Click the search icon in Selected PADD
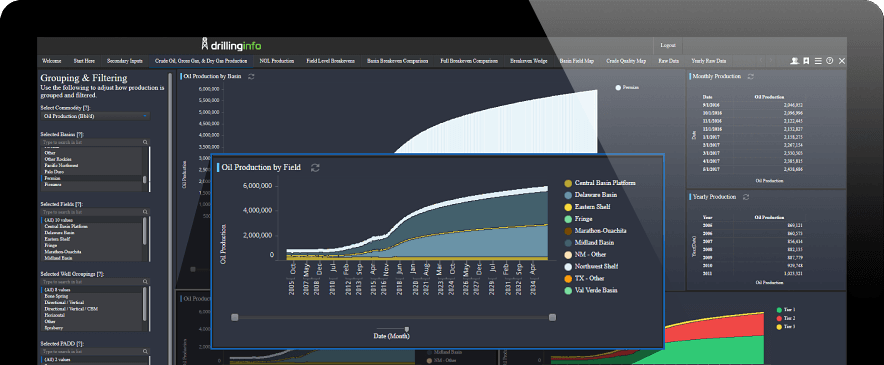Screen dimensions: 884x365 (x=145, y=351)
